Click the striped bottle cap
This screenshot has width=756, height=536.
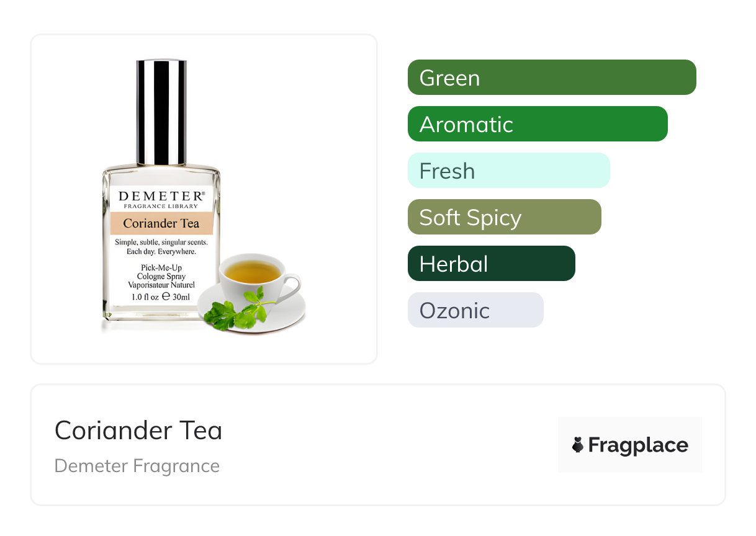tap(161, 112)
